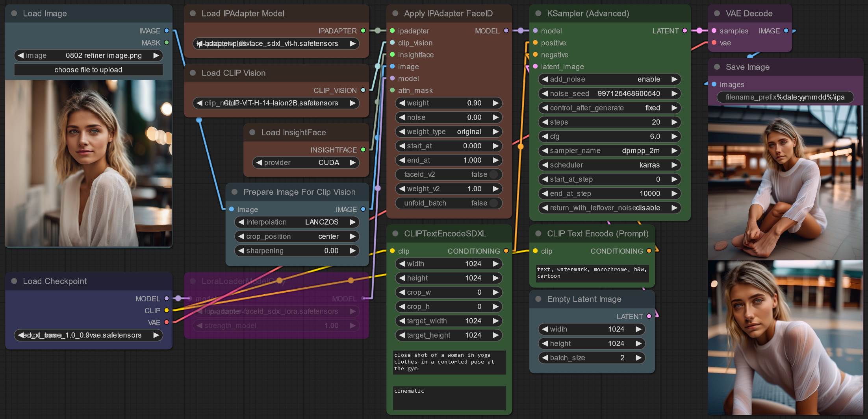Click the CLIP output socket on Load Checkpoint
This screenshot has height=419, width=868.
tap(167, 310)
